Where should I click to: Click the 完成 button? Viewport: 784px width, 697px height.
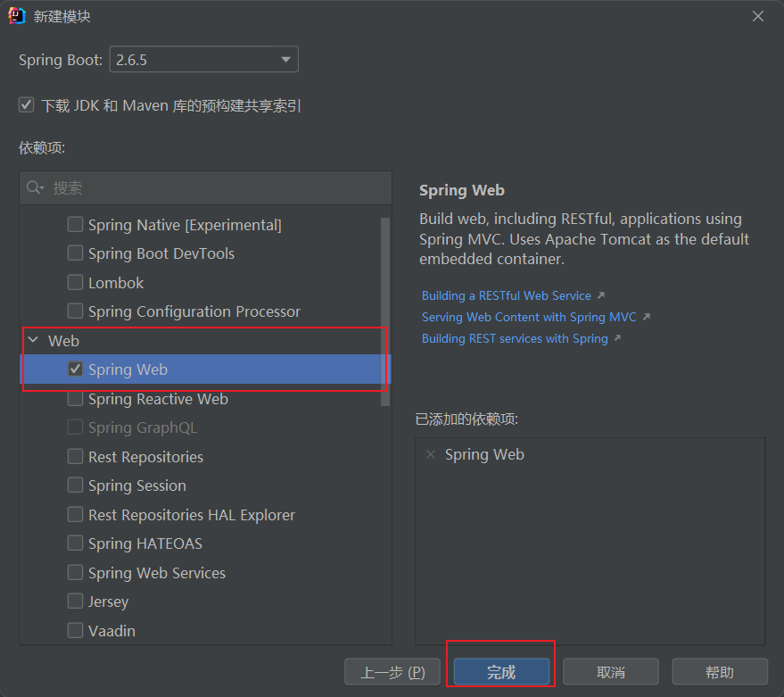coord(501,672)
